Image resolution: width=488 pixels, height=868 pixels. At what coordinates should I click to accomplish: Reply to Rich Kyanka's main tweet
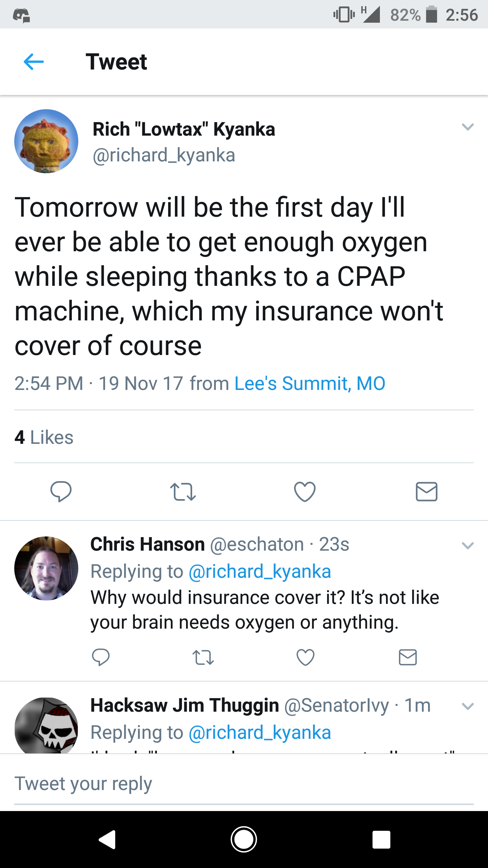pos(61,491)
